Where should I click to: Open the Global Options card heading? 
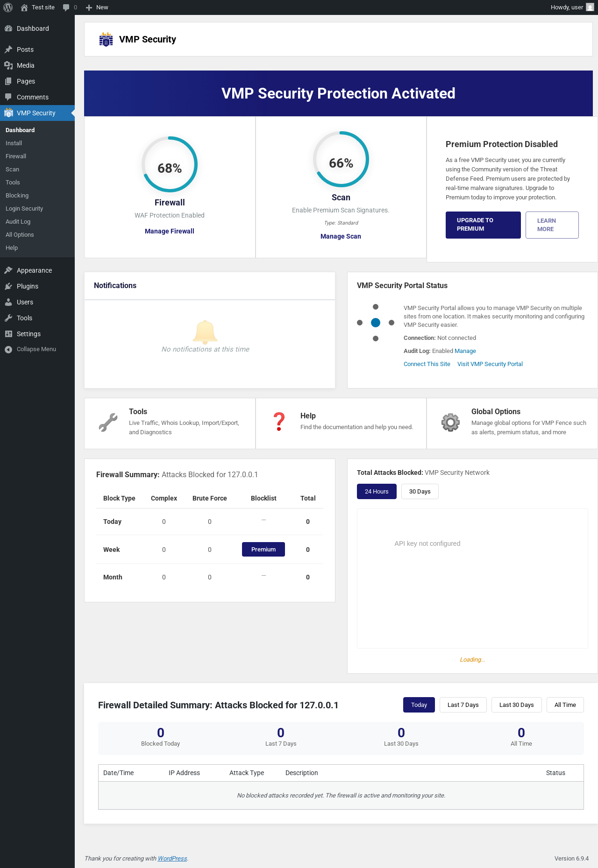(x=496, y=411)
